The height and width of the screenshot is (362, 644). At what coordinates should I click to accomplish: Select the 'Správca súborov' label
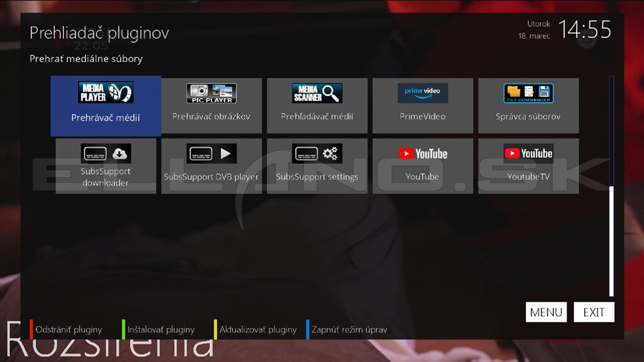pos(528,116)
